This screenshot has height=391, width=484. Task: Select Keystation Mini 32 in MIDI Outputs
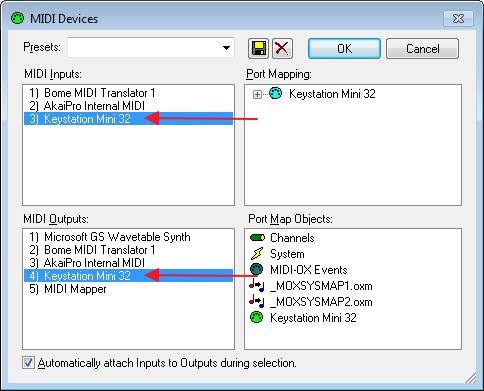point(128,276)
